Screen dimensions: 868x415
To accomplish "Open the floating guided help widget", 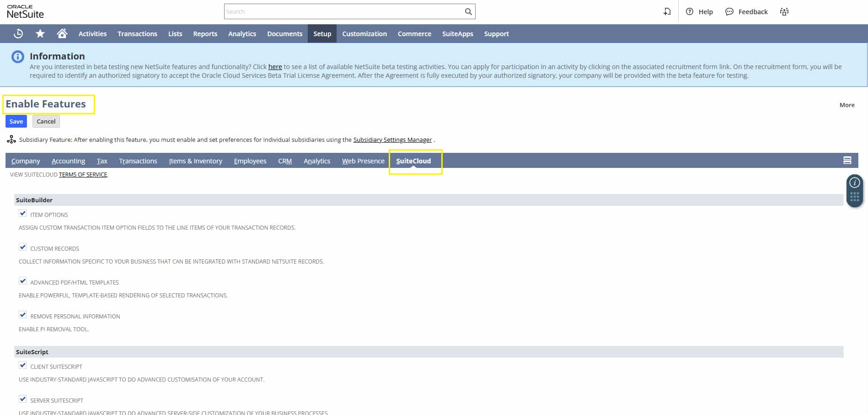I will [854, 190].
